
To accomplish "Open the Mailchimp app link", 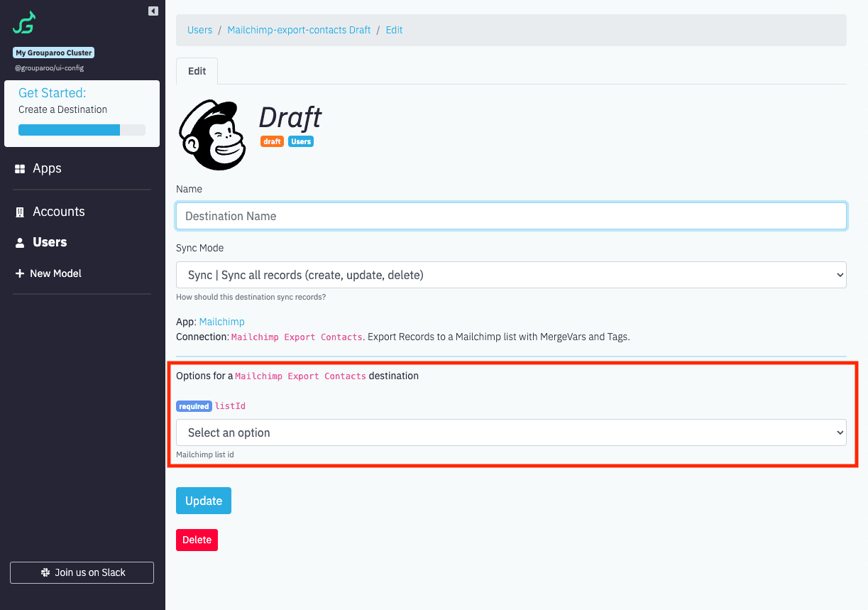I will tap(222, 322).
